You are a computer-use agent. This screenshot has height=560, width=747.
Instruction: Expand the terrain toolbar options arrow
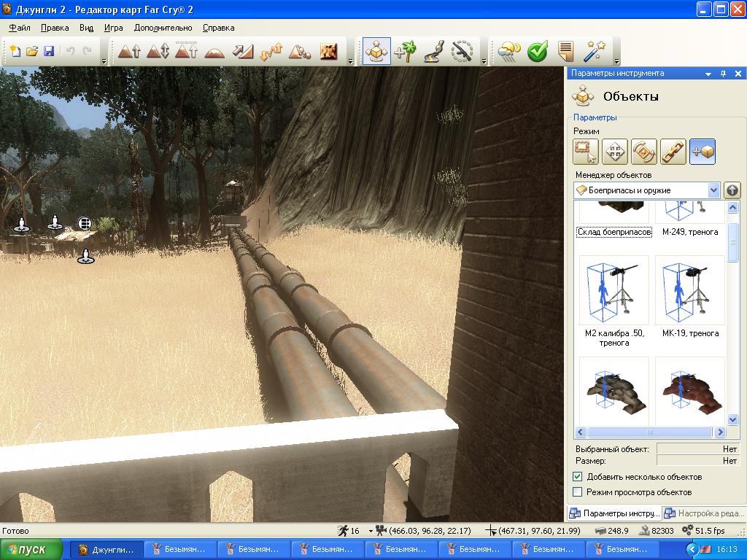click(351, 61)
